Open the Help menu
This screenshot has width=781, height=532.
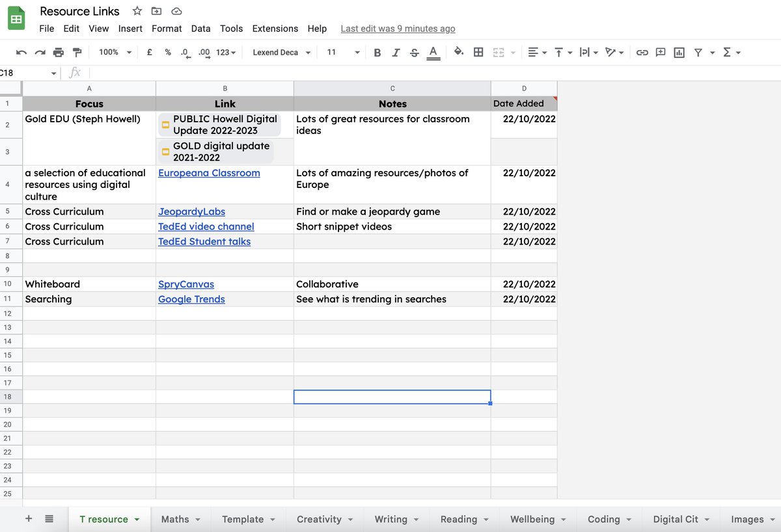pos(317,29)
